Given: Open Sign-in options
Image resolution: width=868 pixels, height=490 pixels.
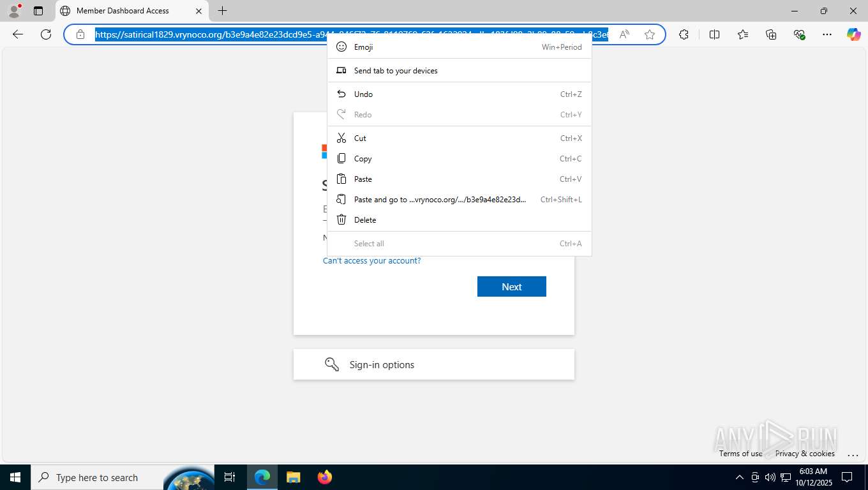Looking at the screenshot, I should 434,364.
